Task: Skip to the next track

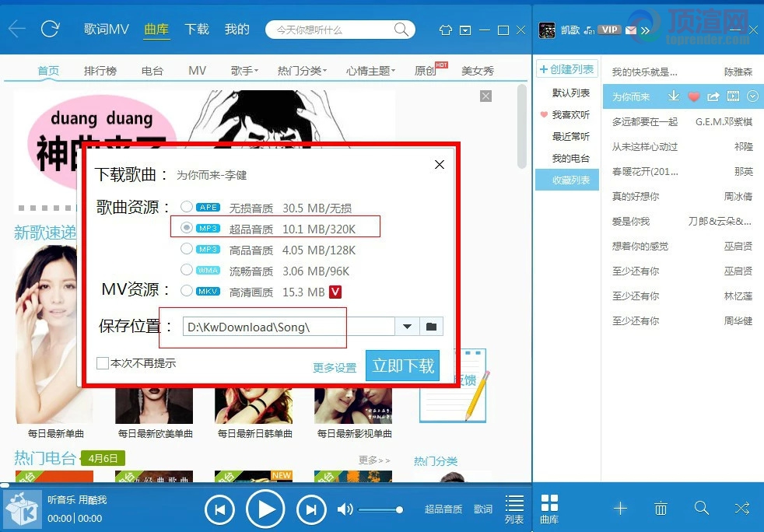Action: [x=311, y=509]
